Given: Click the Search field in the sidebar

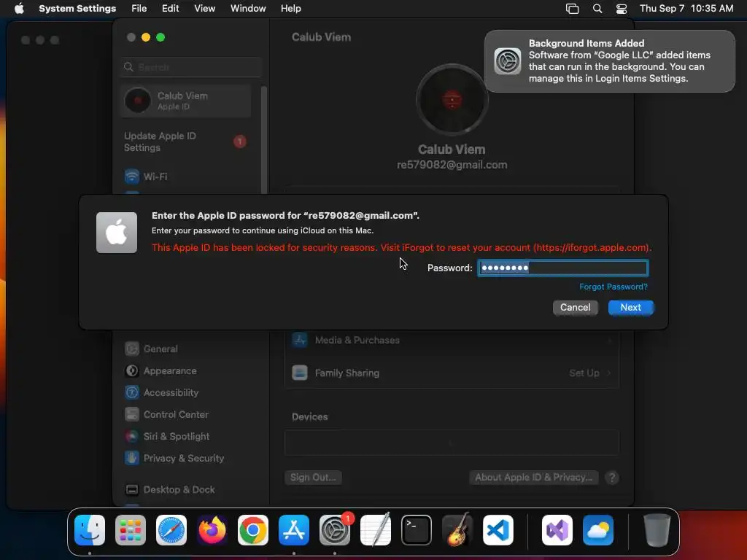Looking at the screenshot, I should click(x=192, y=67).
